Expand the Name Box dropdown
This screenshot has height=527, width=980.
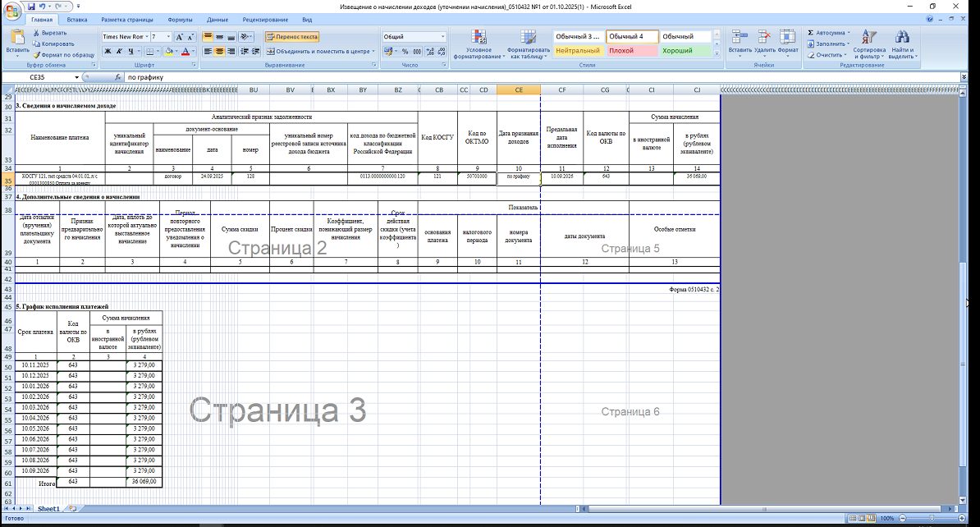77,77
